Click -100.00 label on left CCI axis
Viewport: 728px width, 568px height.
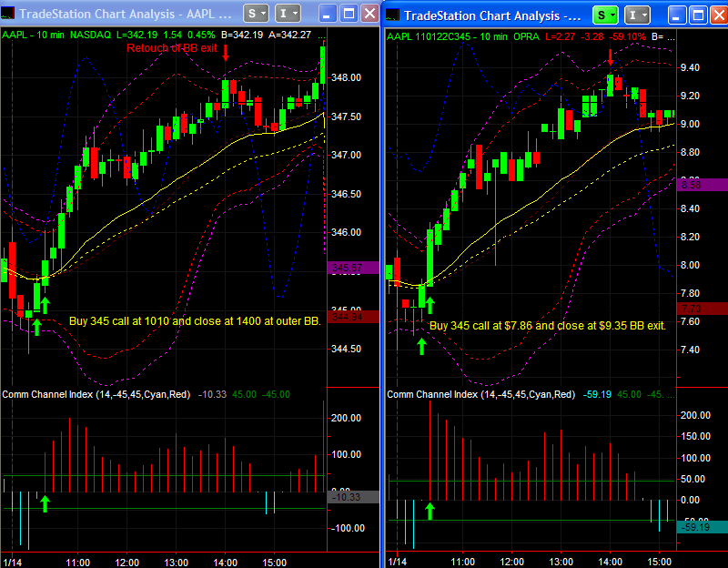pos(348,528)
